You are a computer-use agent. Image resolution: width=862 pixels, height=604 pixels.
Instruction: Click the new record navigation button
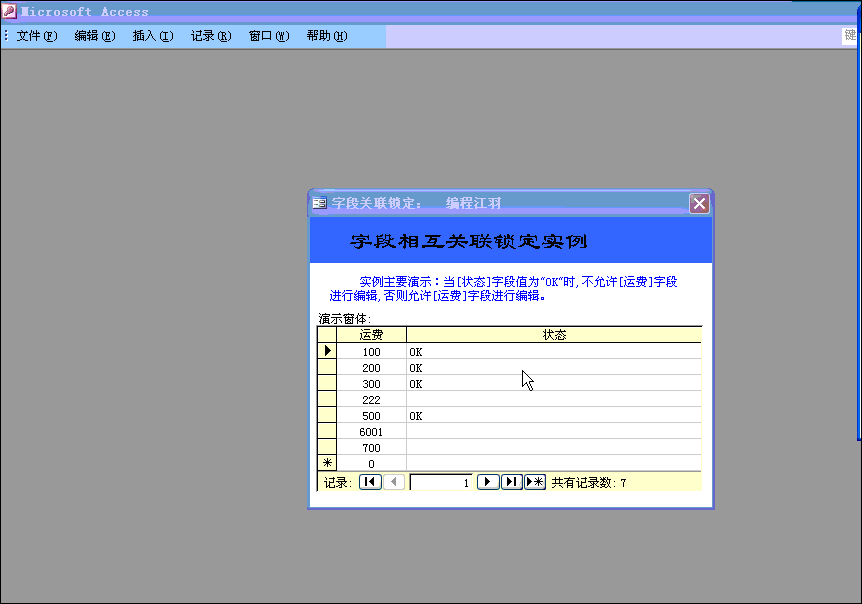pos(535,482)
